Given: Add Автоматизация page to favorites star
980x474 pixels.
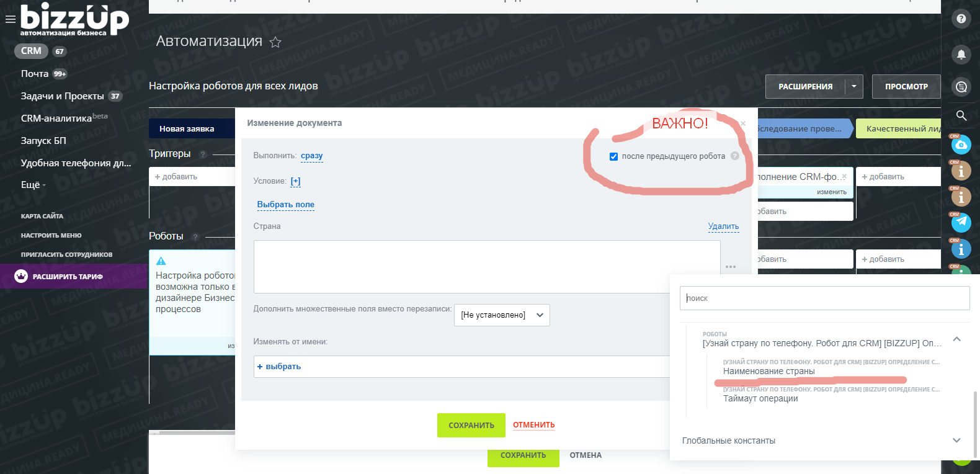Looking at the screenshot, I should point(275,42).
